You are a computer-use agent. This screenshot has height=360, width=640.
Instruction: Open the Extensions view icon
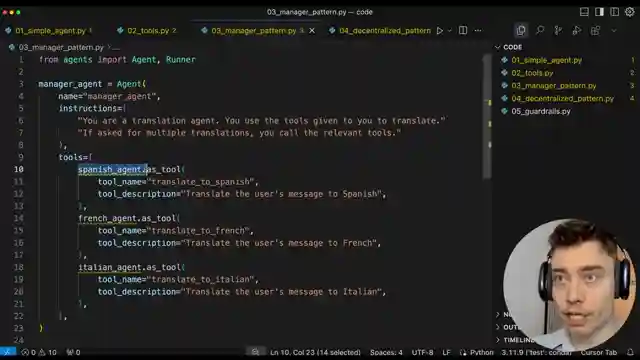pyautogui.click(x=596, y=30)
